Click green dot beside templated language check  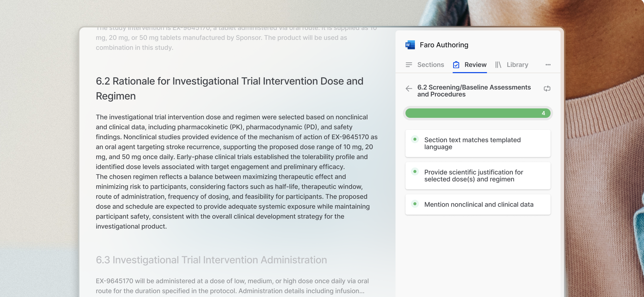click(x=415, y=139)
